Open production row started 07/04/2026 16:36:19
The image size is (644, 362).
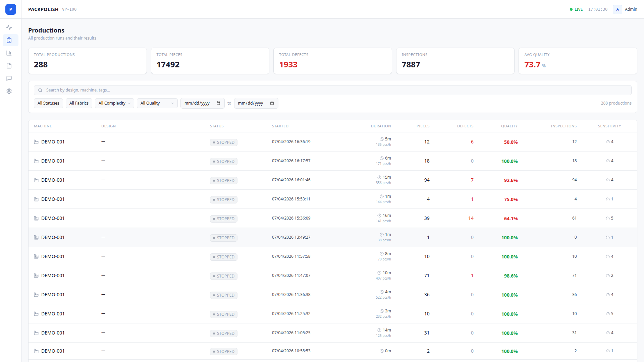291,142
